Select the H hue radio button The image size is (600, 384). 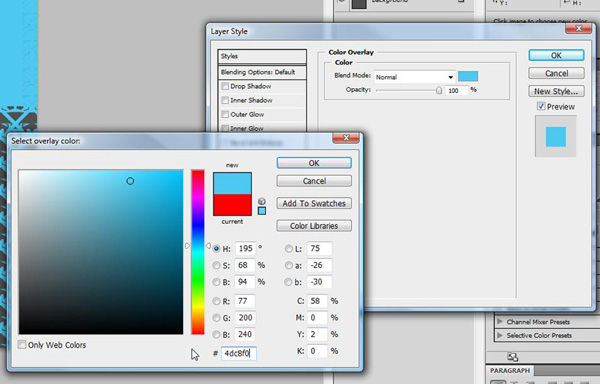[217, 249]
